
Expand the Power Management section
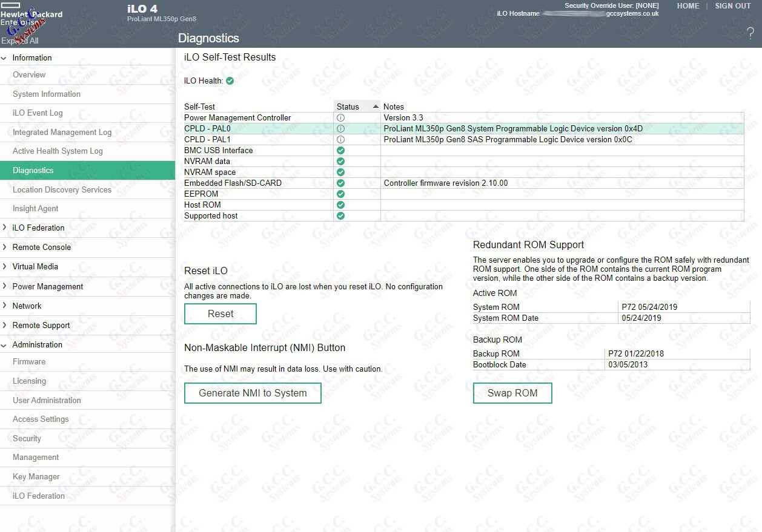coord(4,287)
